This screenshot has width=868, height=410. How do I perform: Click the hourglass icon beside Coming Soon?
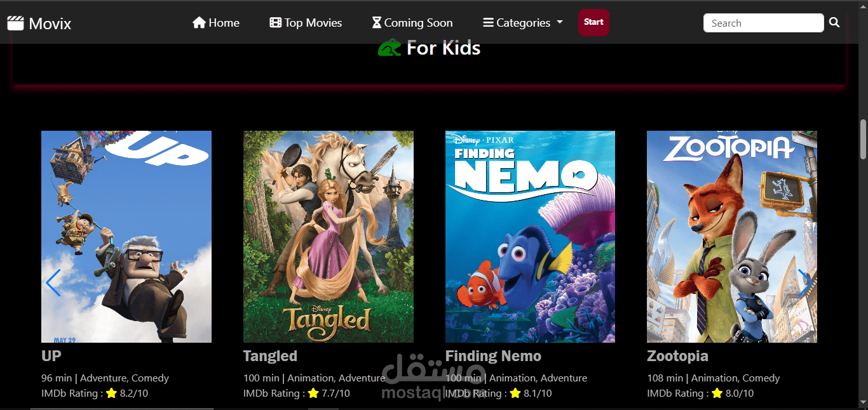click(x=377, y=23)
